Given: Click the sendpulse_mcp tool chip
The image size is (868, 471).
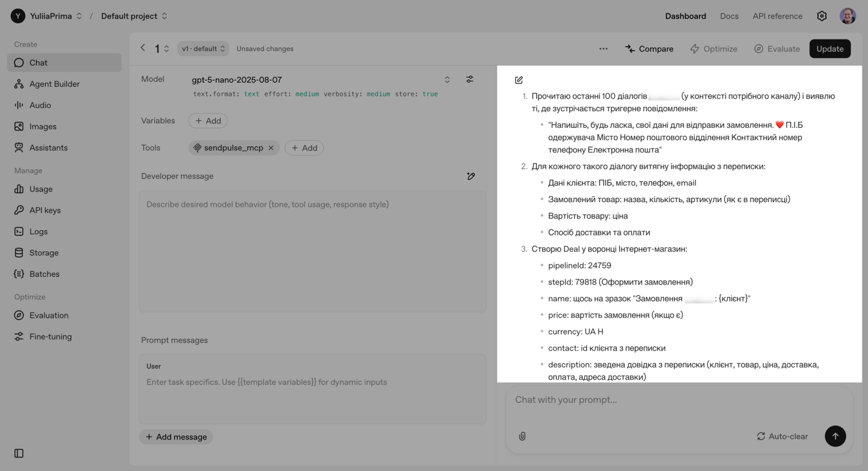Looking at the screenshot, I should (x=234, y=148).
